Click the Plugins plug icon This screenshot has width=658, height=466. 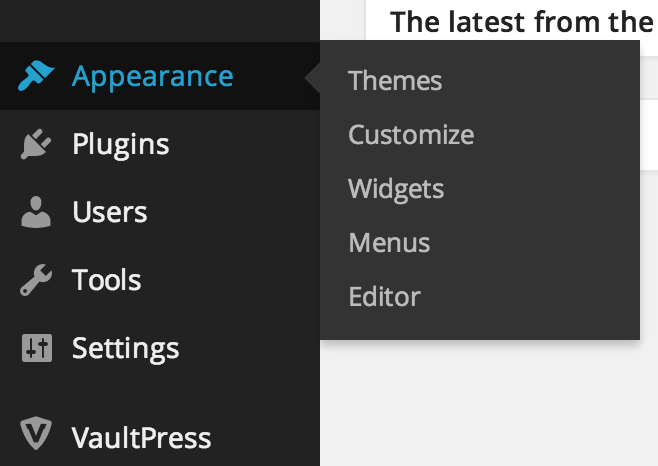(x=36, y=144)
